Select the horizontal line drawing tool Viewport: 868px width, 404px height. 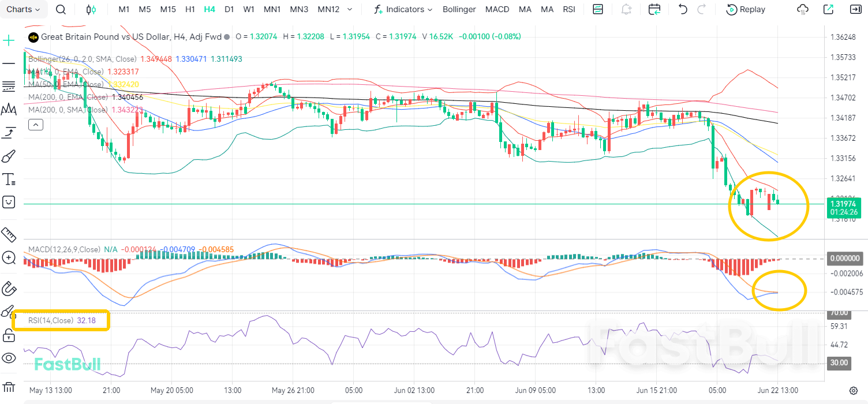pos(9,63)
